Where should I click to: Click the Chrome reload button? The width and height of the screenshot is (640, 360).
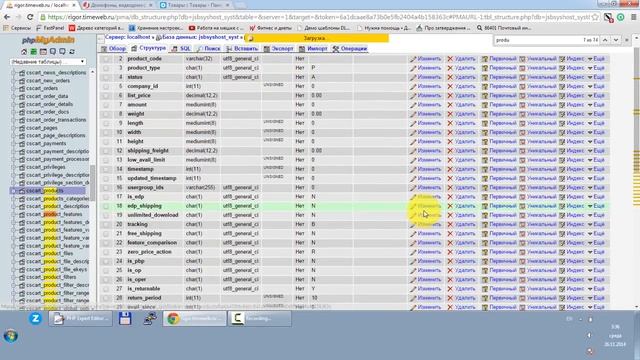click(30, 17)
